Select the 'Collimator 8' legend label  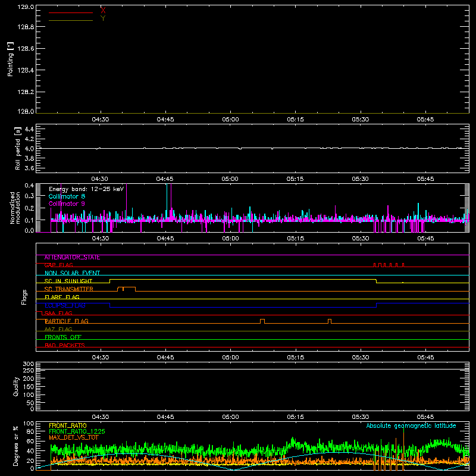[67, 196]
